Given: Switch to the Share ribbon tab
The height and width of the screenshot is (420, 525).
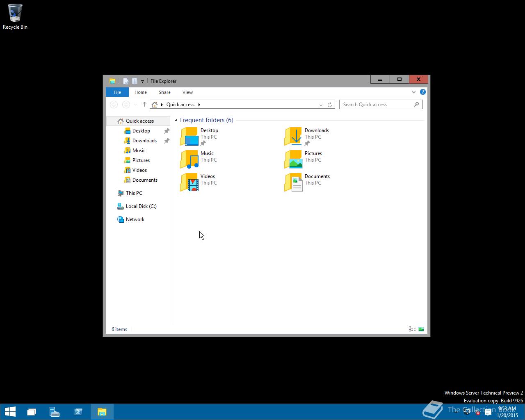Looking at the screenshot, I should coord(164,92).
